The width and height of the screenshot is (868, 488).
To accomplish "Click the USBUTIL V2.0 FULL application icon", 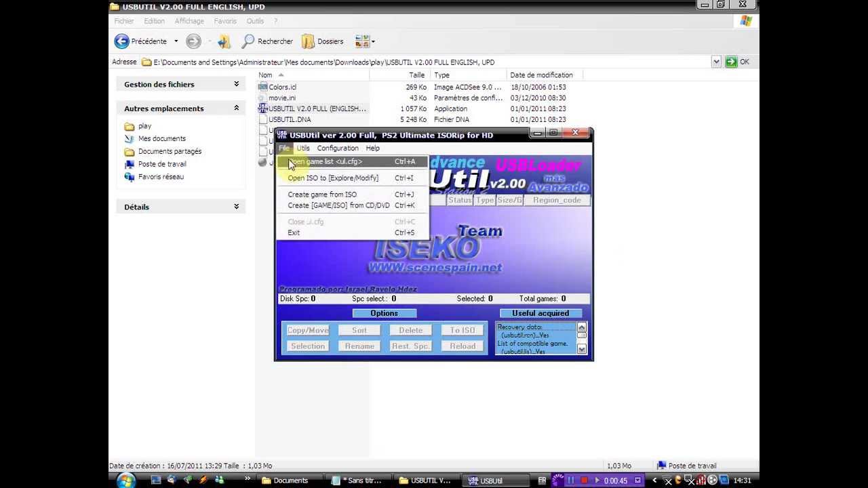I will [262, 108].
